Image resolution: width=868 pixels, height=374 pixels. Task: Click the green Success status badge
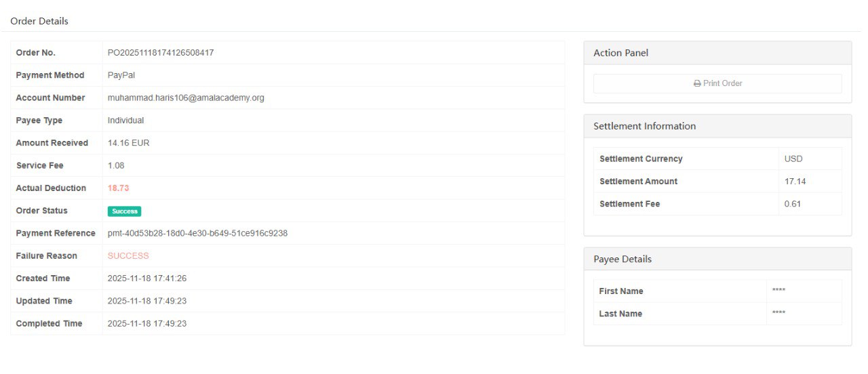[124, 211]
